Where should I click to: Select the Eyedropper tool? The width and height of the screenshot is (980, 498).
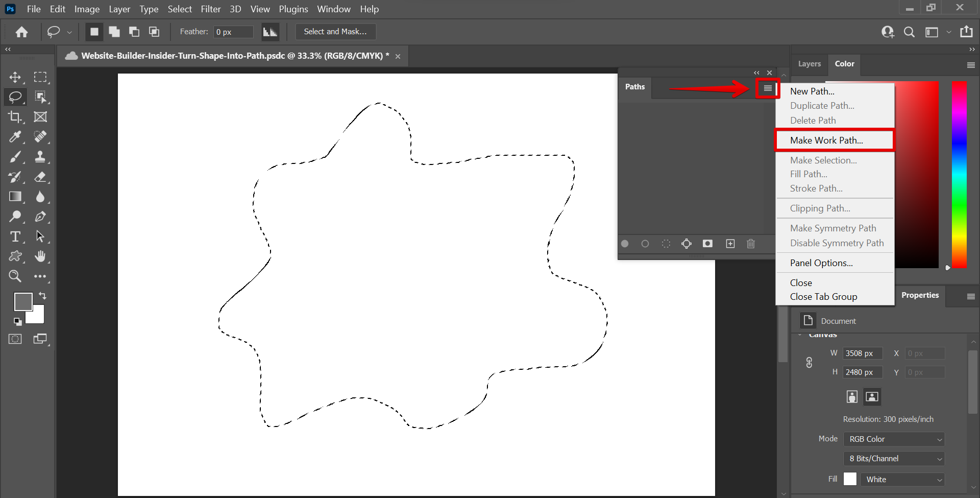pyautogui.click(x=15, y=137)
